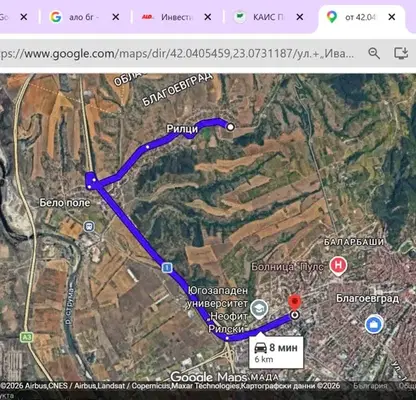416x400 pixels.
Task: Close the КАИС tab
Action: point(300,17)
